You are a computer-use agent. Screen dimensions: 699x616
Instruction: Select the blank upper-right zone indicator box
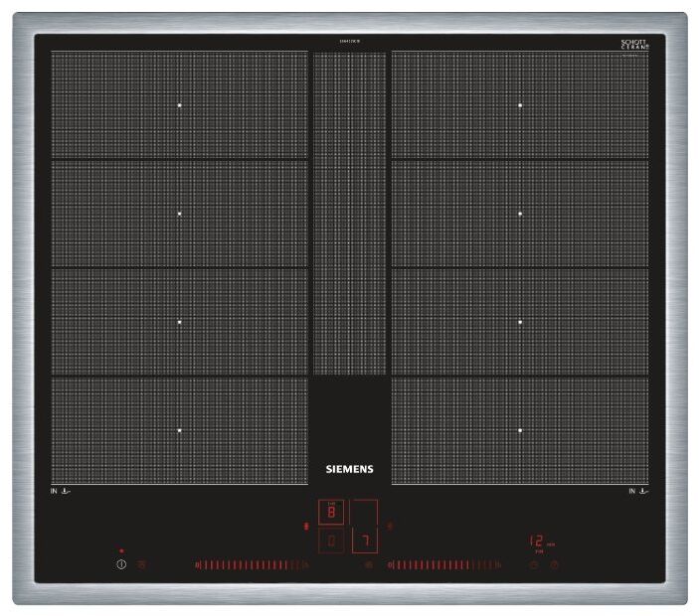(365, 513)
